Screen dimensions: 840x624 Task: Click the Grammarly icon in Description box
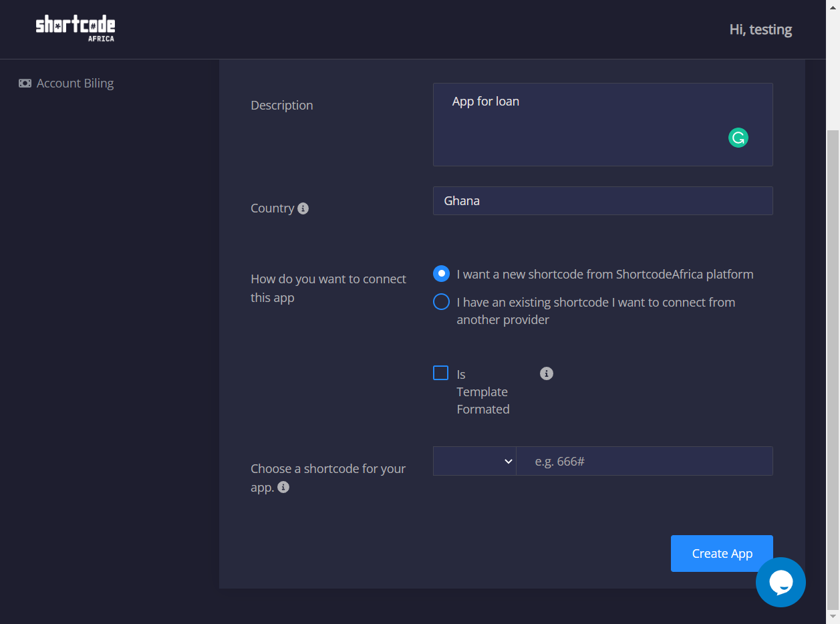(x=738, y=138)
